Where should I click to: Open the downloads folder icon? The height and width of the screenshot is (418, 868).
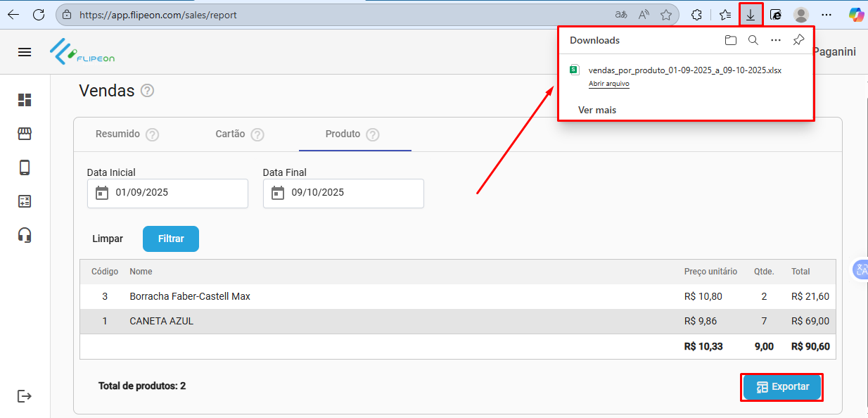[x=731, y=40]
